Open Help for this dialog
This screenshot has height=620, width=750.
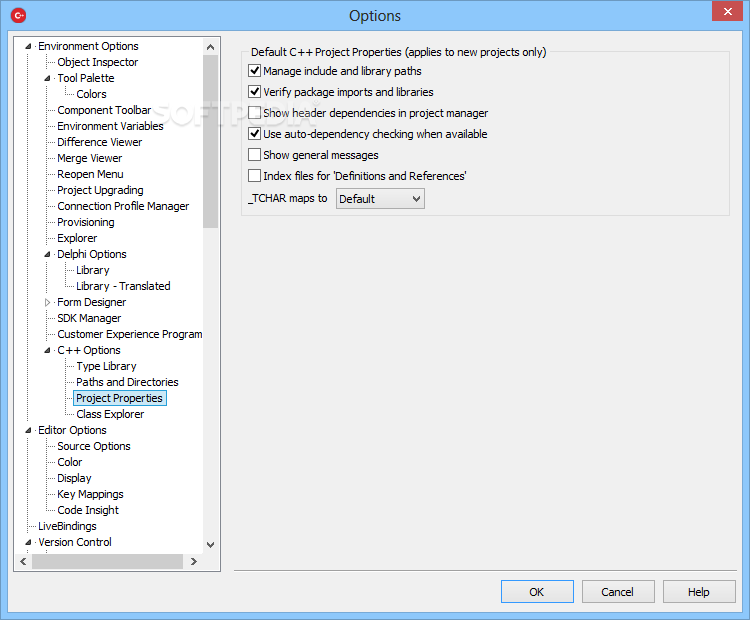699,592
